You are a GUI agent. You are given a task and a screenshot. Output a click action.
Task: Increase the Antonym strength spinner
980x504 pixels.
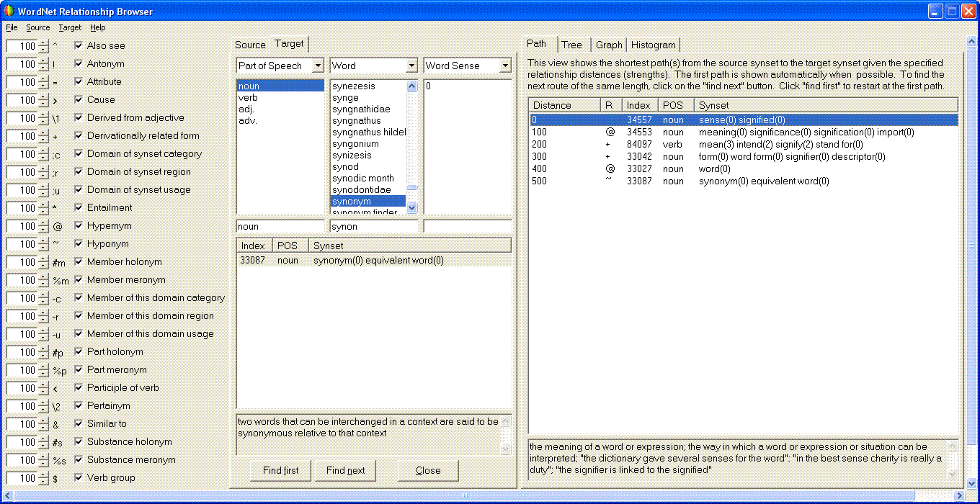coord(44,60)
